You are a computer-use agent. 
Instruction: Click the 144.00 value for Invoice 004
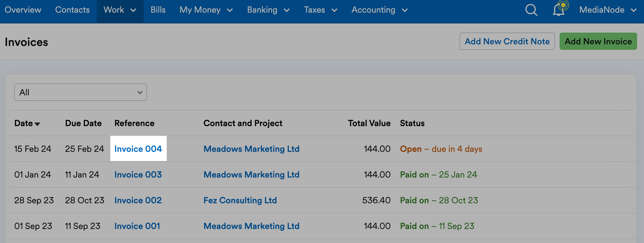point(377,149)
